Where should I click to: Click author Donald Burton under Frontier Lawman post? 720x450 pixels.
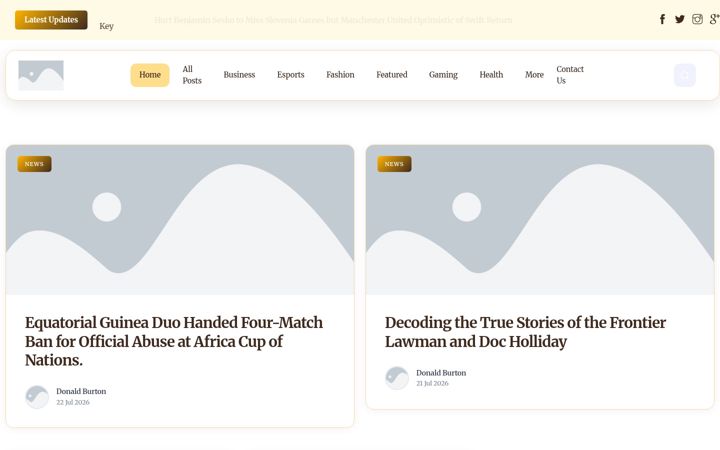[441, 373]
